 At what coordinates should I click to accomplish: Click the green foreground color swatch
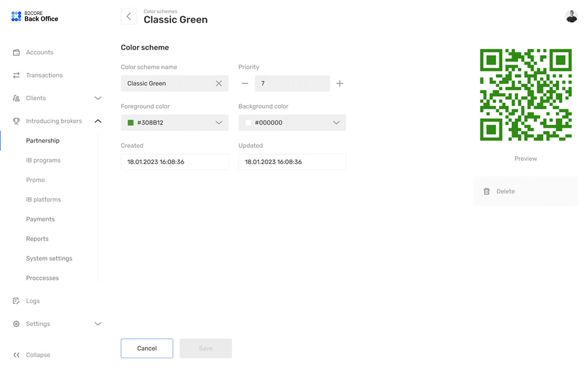pos(131,123)
